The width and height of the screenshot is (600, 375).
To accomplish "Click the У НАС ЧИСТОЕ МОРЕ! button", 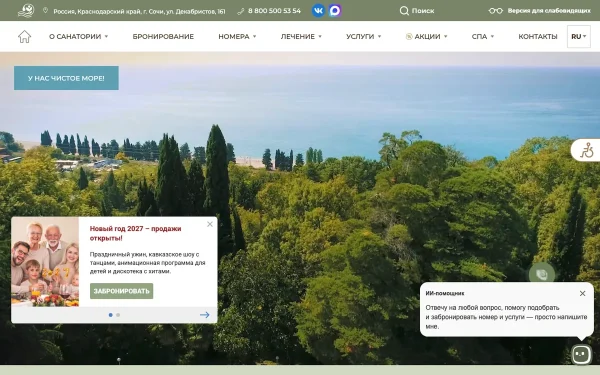I will tap(66, 78).
